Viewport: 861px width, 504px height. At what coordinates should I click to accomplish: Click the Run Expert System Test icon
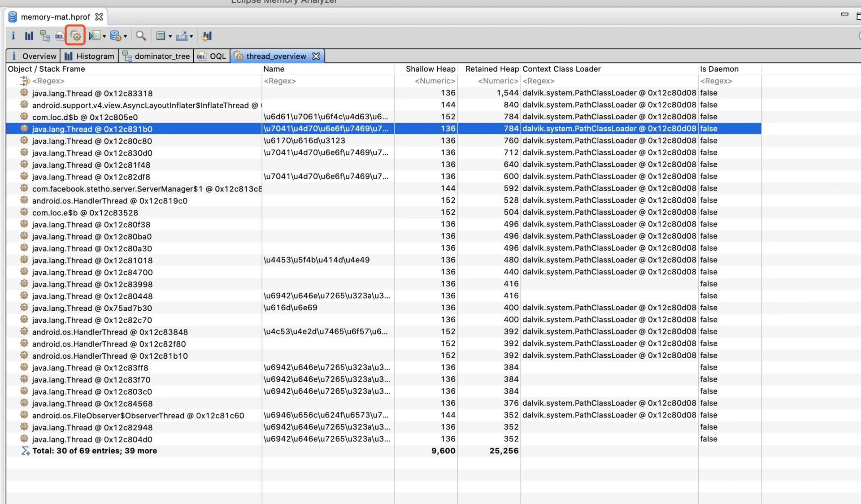(94, 36)
